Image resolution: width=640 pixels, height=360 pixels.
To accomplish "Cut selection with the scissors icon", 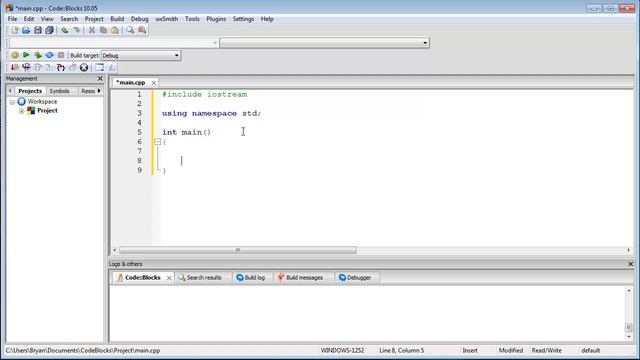I will click(92, 30).
